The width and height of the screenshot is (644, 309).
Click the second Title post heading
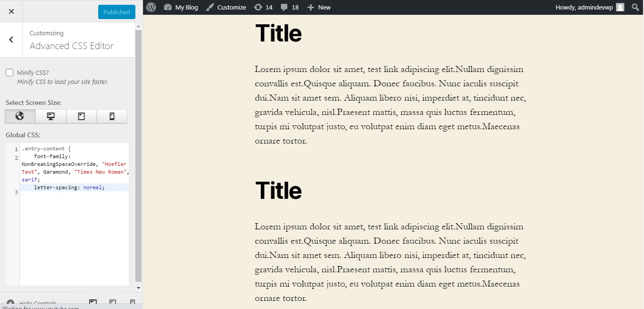click(x=278, y=190)
